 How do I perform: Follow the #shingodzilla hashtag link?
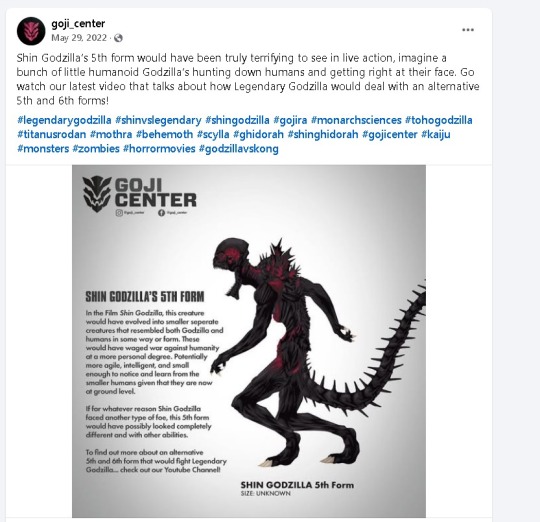237,120
